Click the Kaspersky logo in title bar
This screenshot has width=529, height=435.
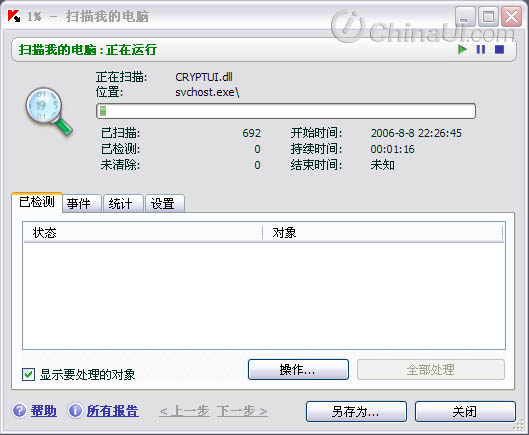click(14, 16)
